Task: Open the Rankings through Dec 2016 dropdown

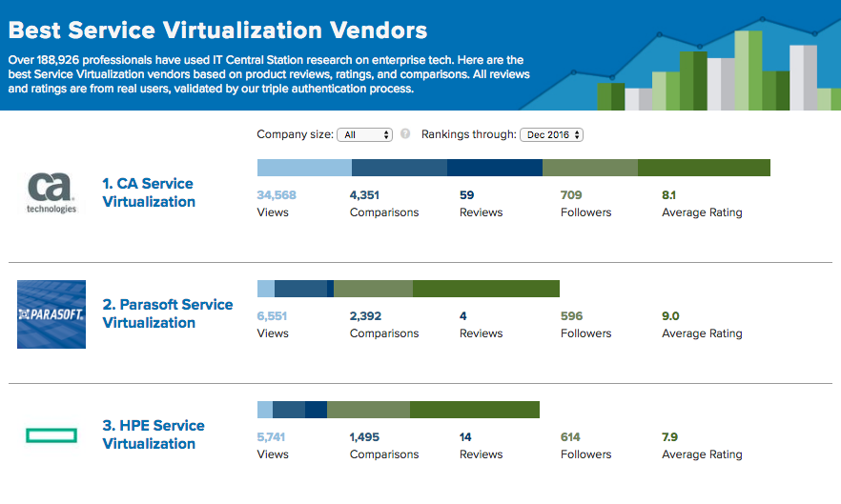Action: coord(551,134)
